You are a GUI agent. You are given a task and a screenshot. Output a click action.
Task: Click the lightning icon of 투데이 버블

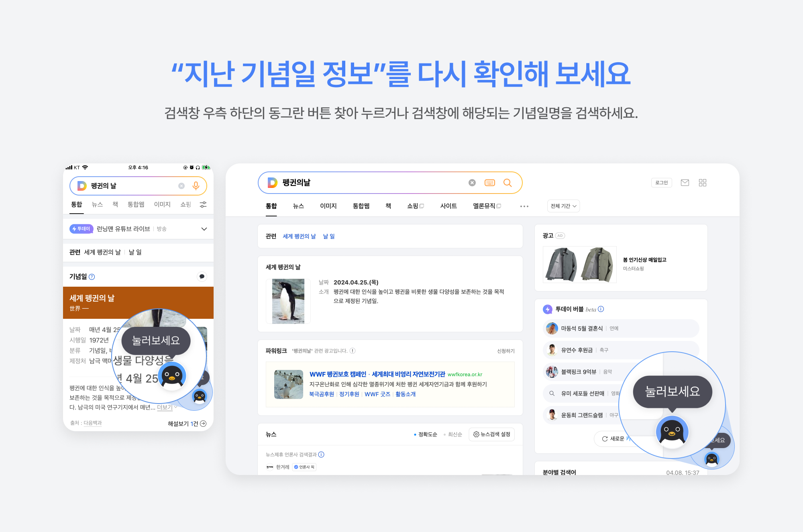pos(548,310)
